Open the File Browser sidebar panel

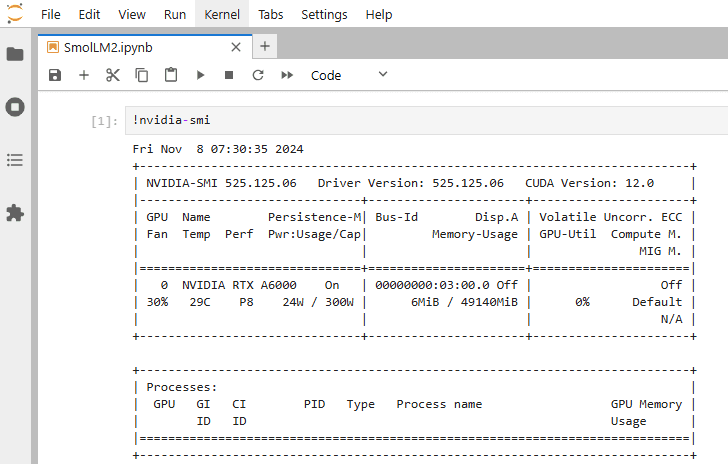click(15, 54)
